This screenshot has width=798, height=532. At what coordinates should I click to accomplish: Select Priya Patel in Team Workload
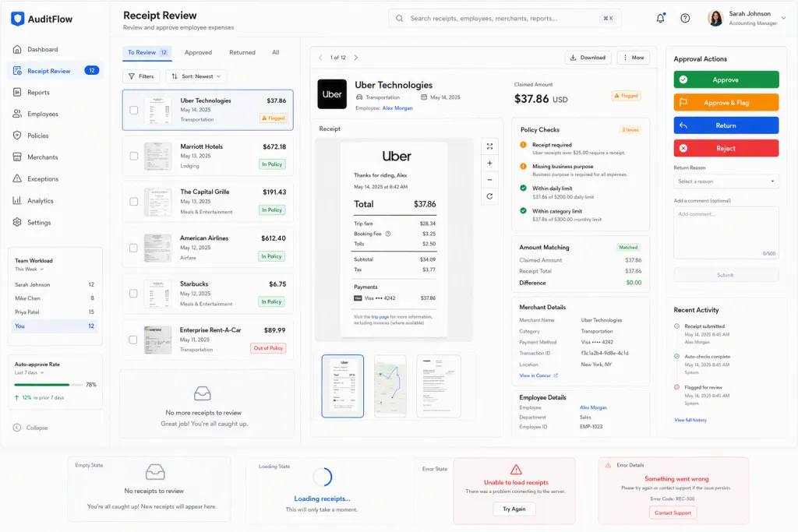coord(55,312)
